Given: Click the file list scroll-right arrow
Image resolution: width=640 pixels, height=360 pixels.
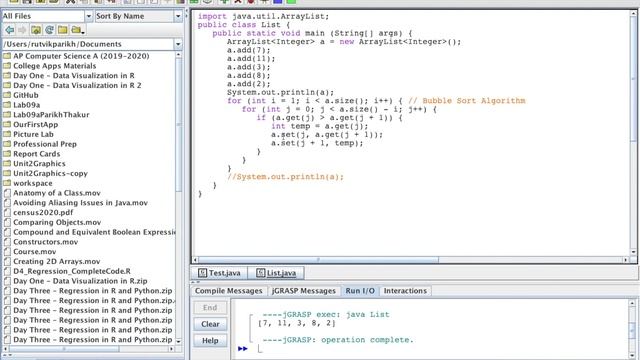Looking at the screenshot, I should 171,349.
